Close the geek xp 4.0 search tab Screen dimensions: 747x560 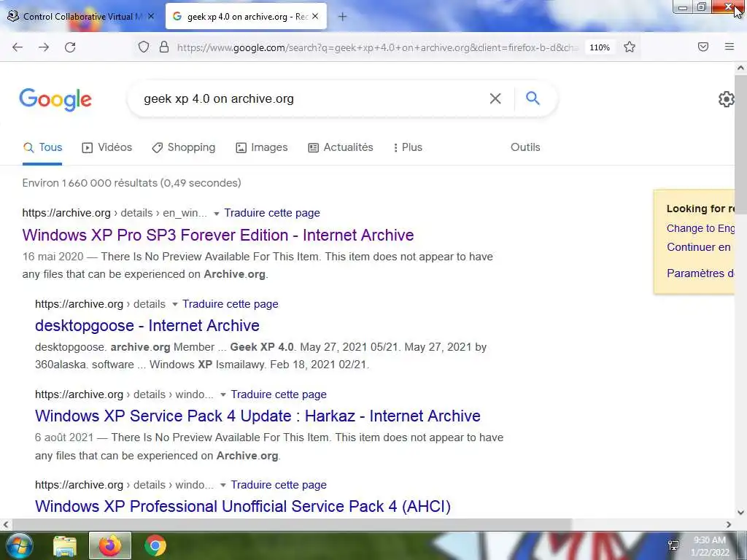pyautogui.click(x=315, y=16)
